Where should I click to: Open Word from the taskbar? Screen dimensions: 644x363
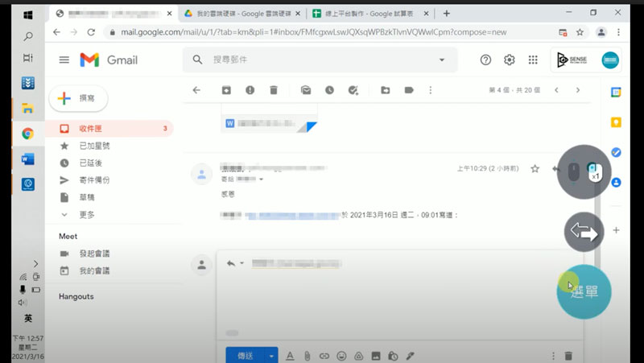click(28, 159)
